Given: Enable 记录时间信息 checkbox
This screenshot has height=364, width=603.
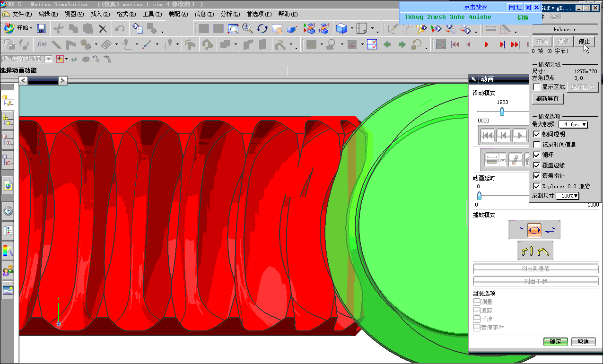Looking at the screenshot, I should [536, 145].
